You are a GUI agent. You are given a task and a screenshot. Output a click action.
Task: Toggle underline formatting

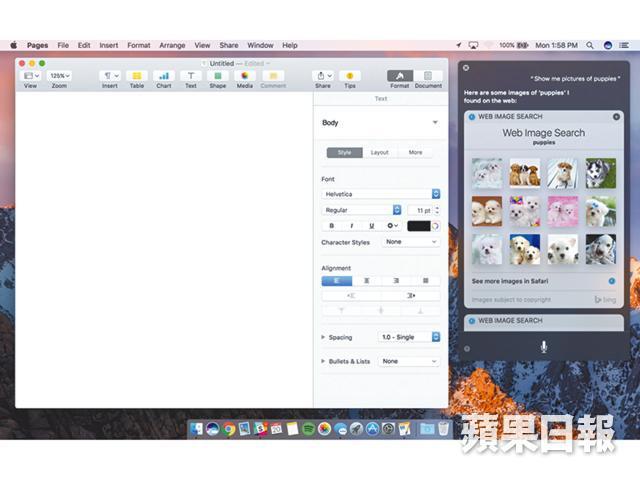click(371, 226)
